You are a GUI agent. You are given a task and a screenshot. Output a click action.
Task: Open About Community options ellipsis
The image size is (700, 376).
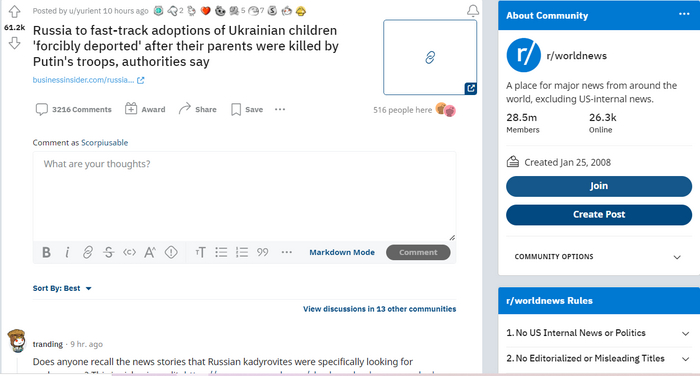point(684,14)
